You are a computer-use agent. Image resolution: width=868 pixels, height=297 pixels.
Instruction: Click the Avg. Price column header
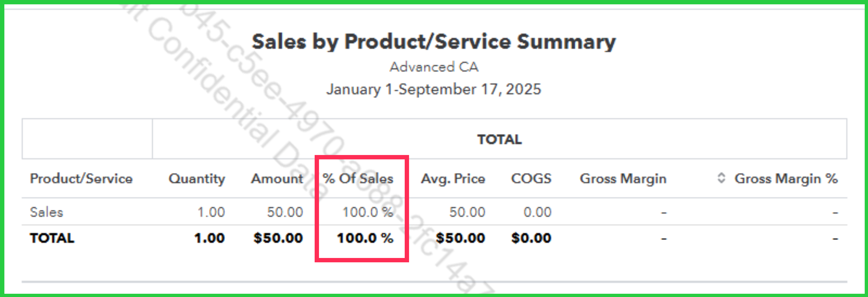pos(453,179)
